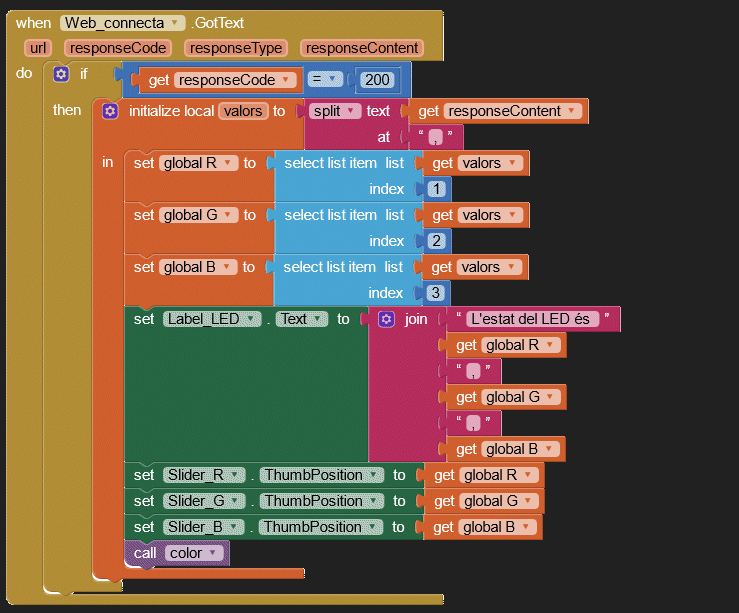Expand the equals operator dropdown

[x=325, y=80]
